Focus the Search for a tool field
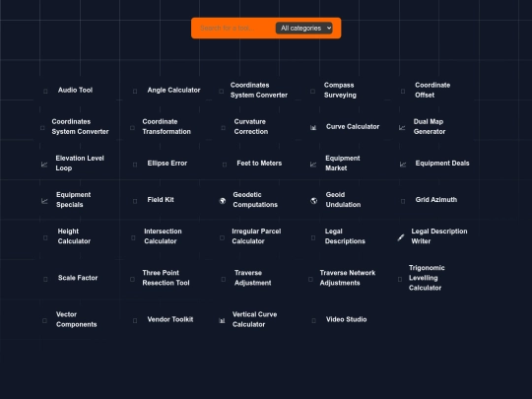This screenshot has width=532, height=399. point(235,29)
